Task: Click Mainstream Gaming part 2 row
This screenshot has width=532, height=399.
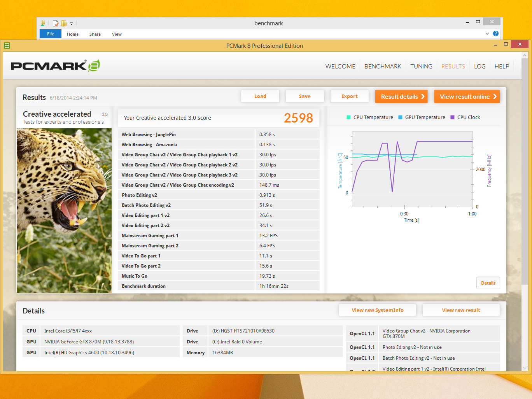Action: coord(219,245)
